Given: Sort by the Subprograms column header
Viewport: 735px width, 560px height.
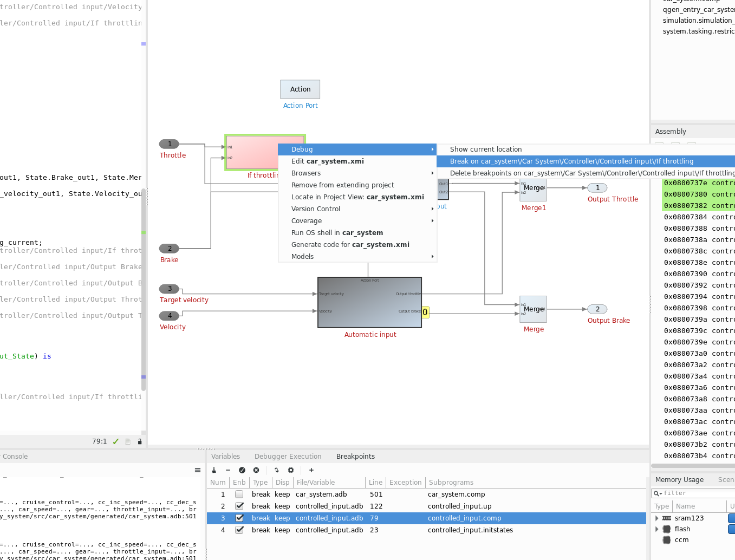Looking at the screenshot, I should coord(536,483).
